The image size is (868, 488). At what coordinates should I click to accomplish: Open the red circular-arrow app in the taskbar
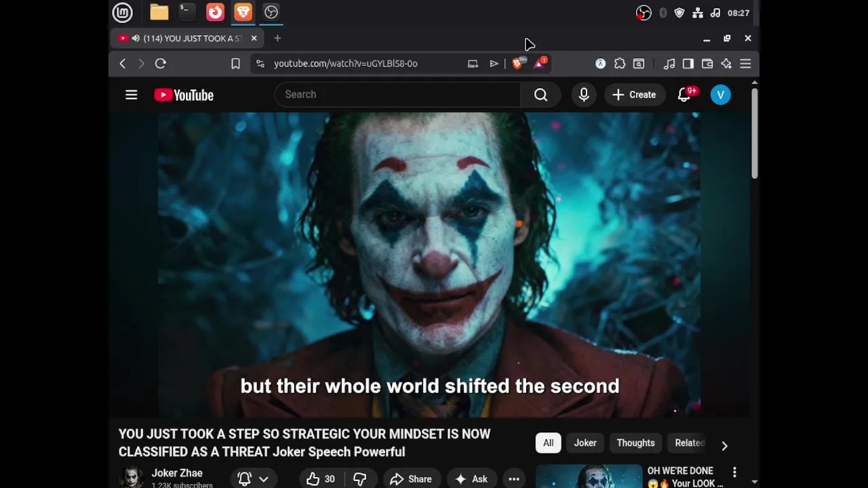tap(215, 12)
